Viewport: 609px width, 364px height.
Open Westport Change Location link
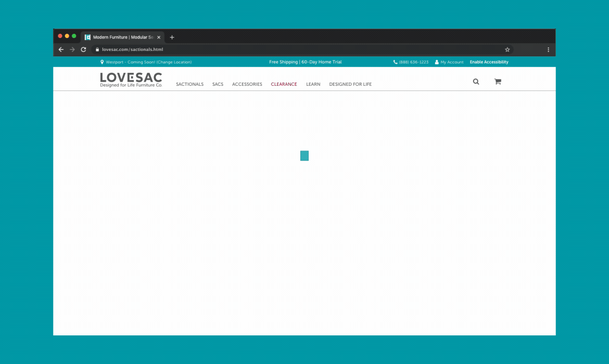pyautogui.click(x=149, y=62)
